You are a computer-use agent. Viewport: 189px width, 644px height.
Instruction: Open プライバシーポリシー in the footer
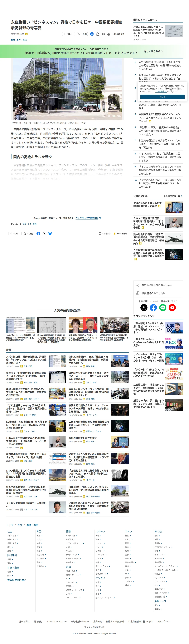tap(56, 621)
